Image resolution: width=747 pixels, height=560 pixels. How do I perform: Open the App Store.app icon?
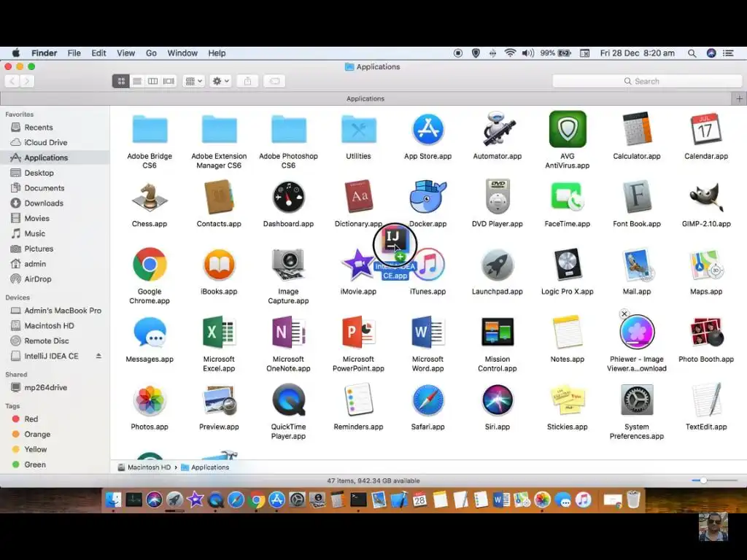click(x=427, y=130)
